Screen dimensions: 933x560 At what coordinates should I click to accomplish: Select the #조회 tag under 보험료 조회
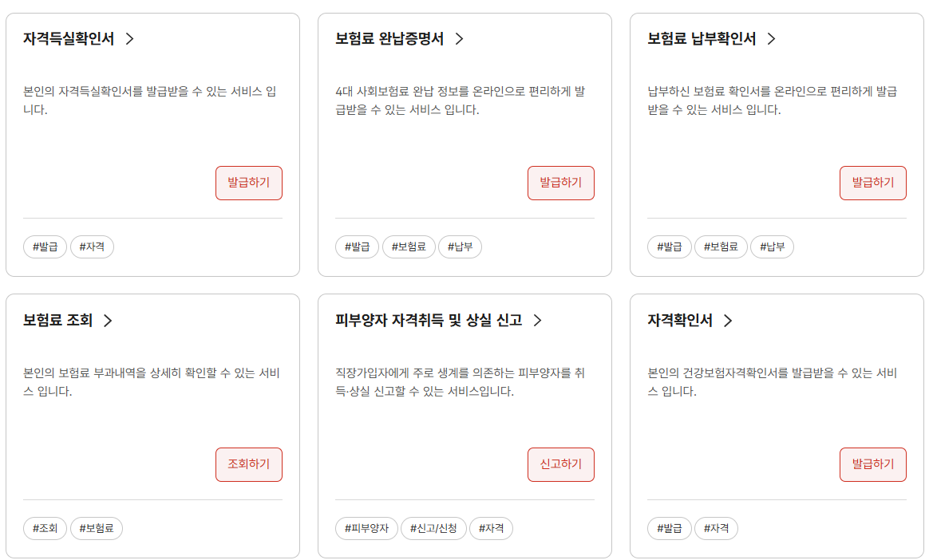[x=45, y=528]
